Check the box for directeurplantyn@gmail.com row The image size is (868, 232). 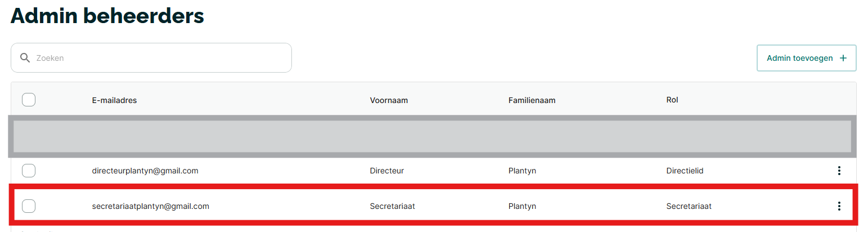(x=29, y=171)
